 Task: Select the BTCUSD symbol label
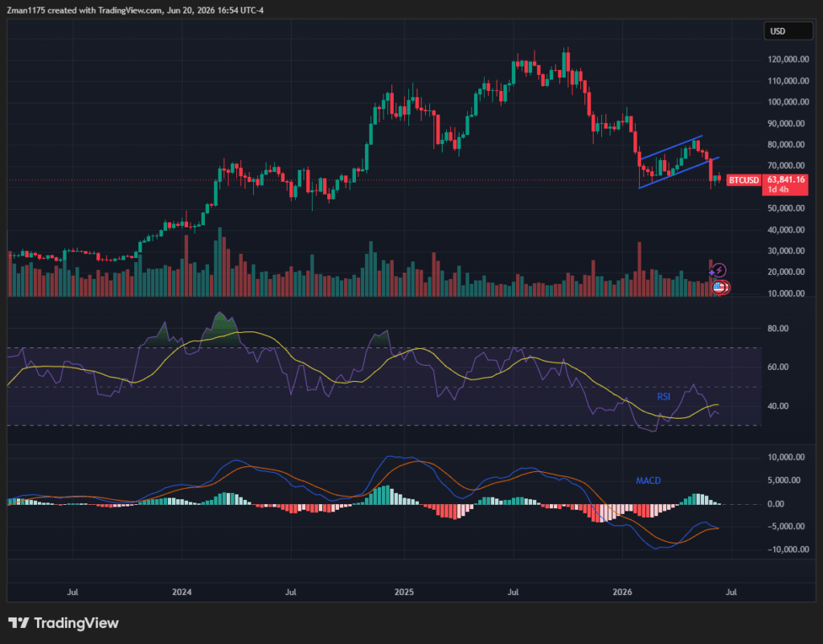[x=743, y=180]
